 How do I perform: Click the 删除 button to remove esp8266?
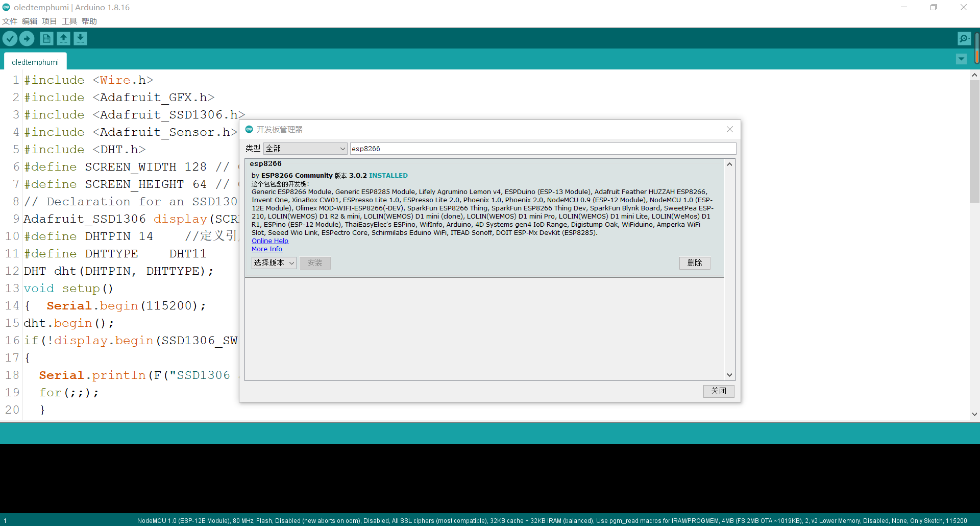tap(694, 263)
